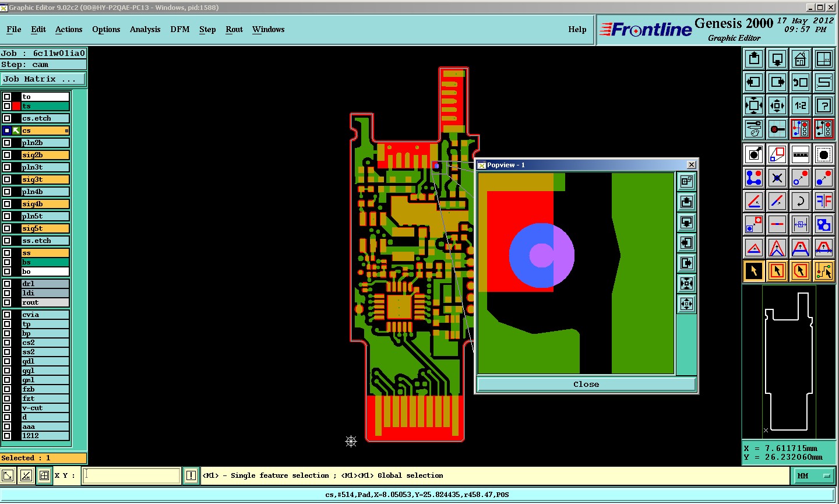Click the home view icon
The image size is (839, 504).
coord(801,59)
